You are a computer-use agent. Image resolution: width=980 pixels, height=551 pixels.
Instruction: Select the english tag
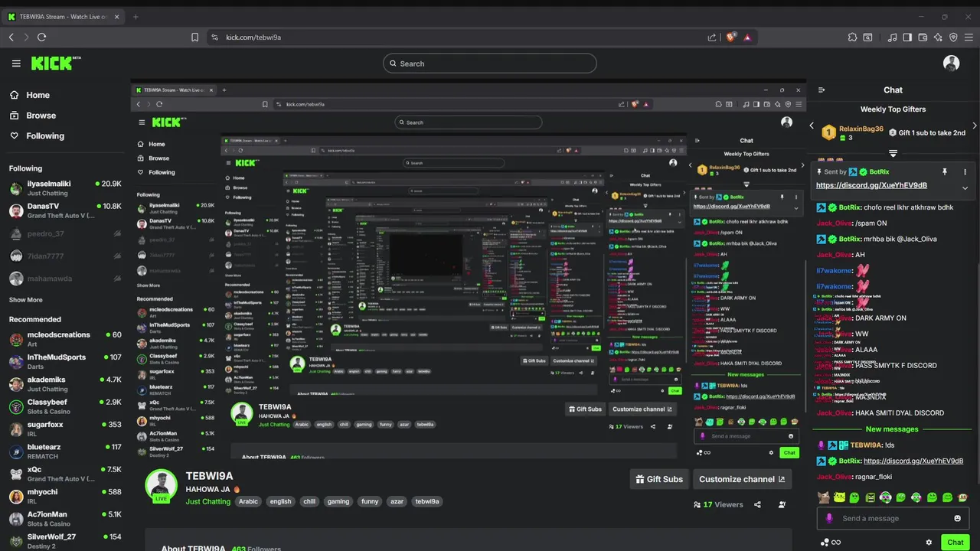(x=280, y=501)
